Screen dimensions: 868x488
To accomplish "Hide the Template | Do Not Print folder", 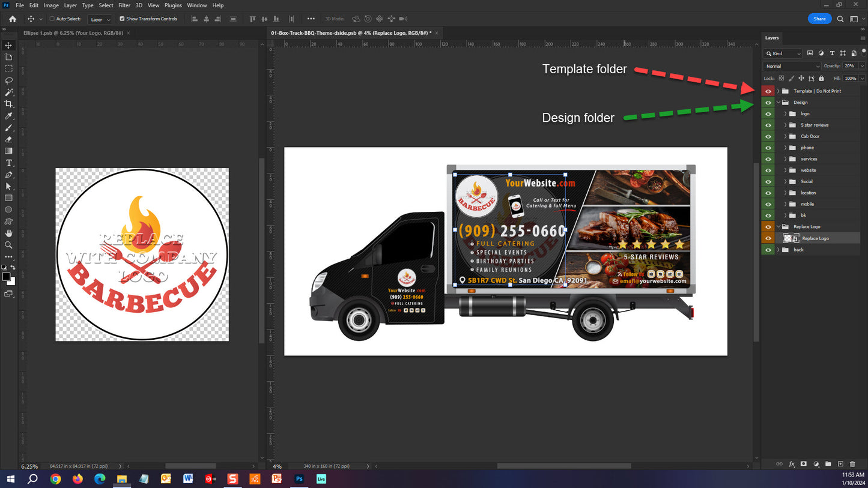I will point(768,91).
